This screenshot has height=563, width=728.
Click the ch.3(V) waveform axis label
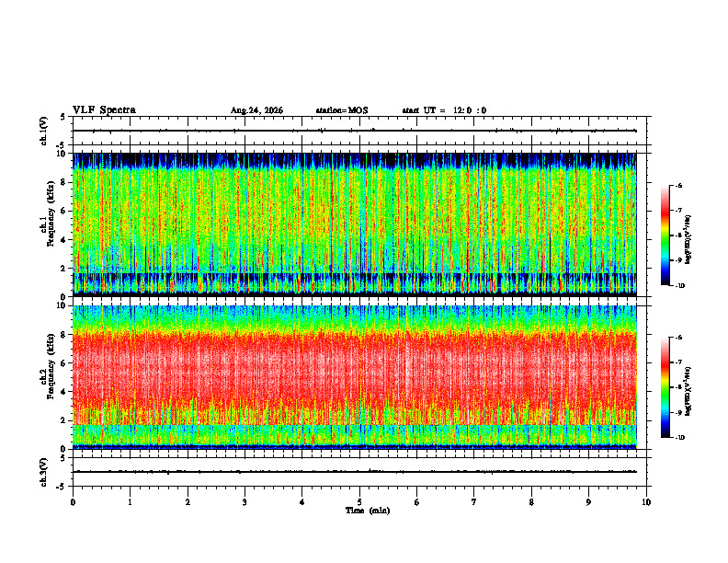[x=44, y=472]
